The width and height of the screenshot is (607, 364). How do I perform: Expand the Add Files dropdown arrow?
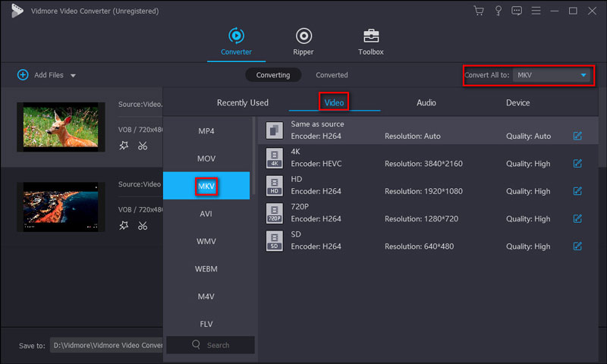(73, 76)
